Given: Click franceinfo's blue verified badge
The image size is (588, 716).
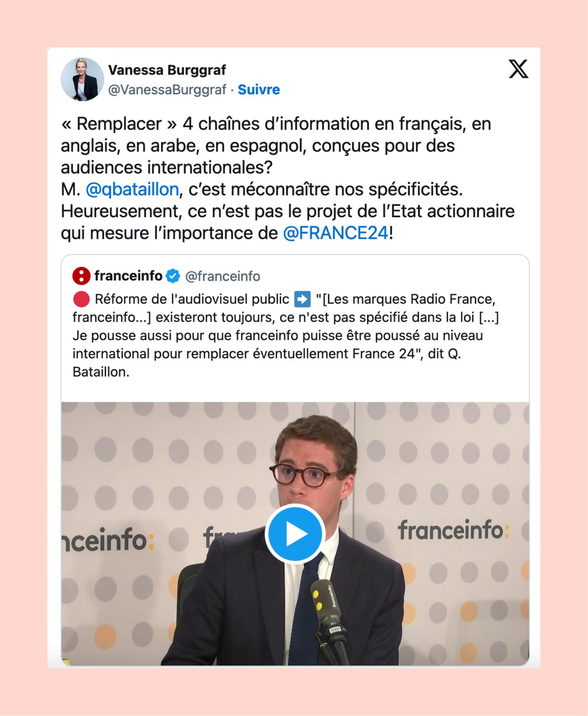Looking at the screenshot, I should 173,276.
